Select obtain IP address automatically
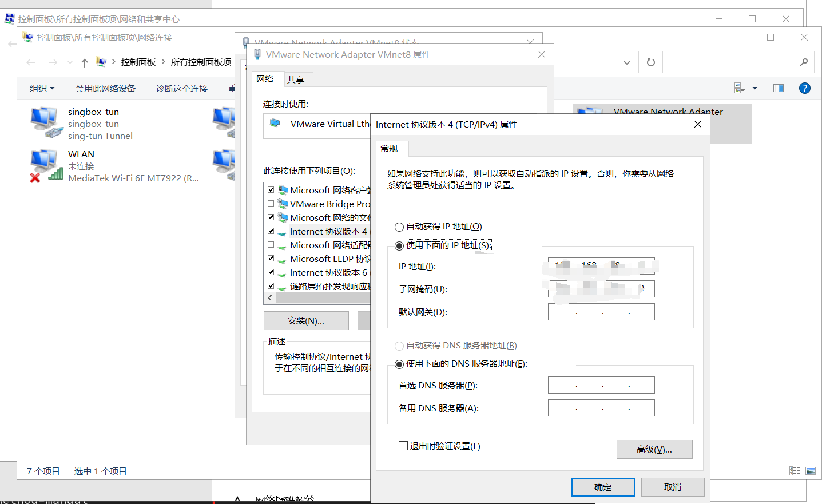826x504 pixels. tap(399, 227)
